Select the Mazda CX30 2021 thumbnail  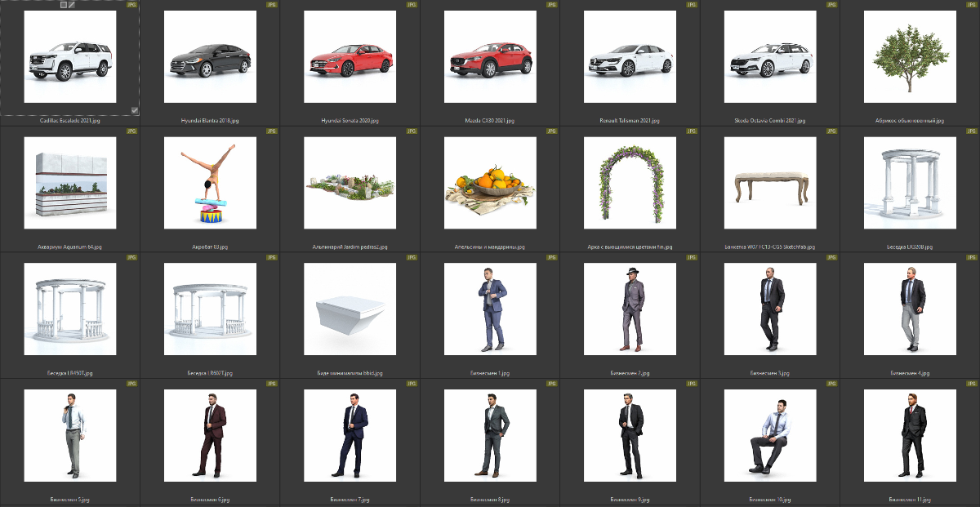click(x=490, y=56)
